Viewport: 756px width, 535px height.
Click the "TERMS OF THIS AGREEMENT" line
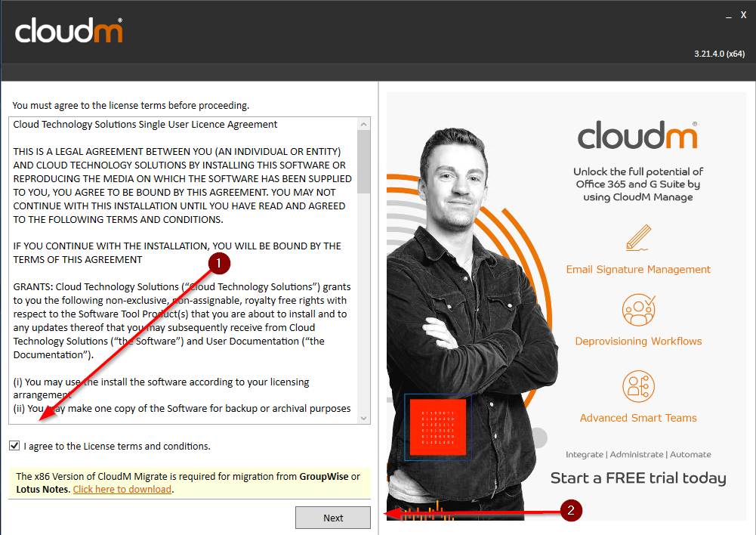(x=78, y=259)
